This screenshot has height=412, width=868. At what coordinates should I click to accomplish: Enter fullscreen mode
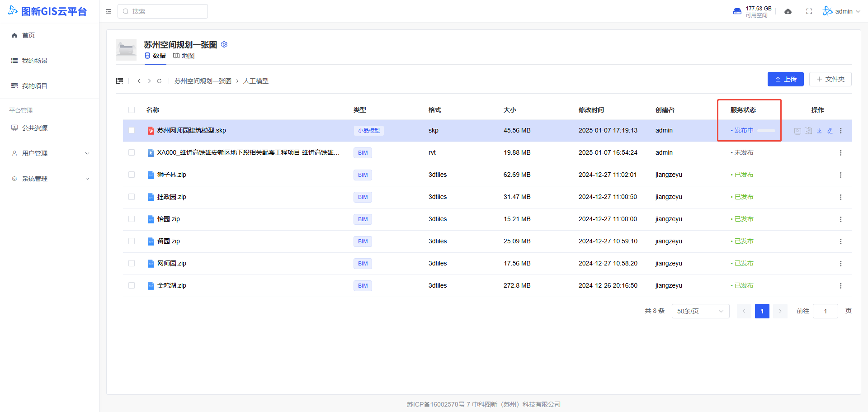pos(809,11)
